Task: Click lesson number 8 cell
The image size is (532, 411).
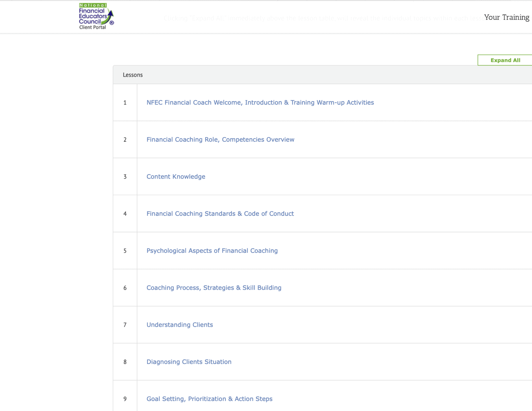Action: click(x=125, y=362)
